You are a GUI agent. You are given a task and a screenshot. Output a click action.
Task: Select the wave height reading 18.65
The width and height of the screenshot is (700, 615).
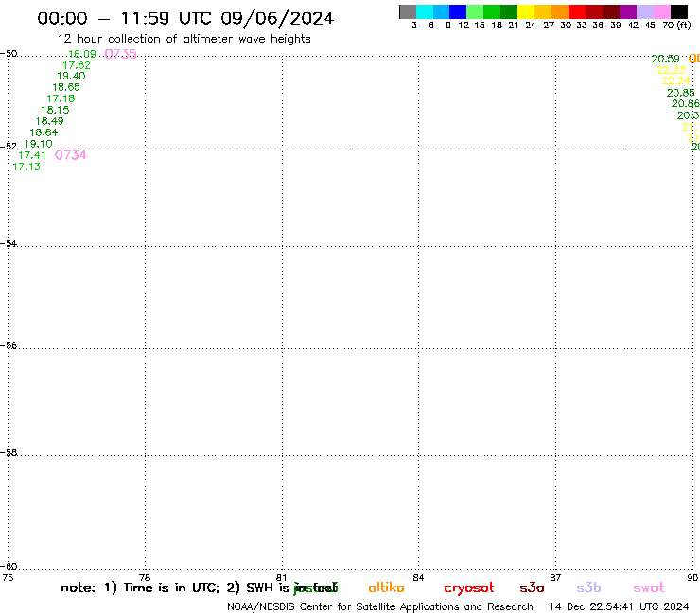coord(66,88)
